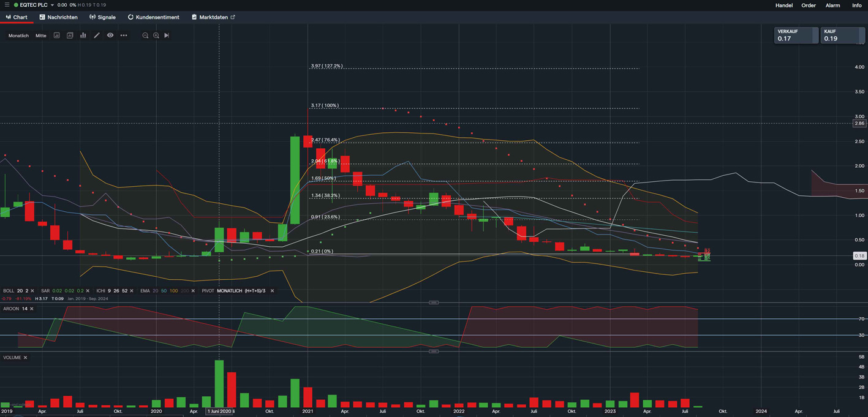Remove the AROON 14 indicator
Viewport: 868px width, 417px height.
pyautogui.click(x=31, y=309)
